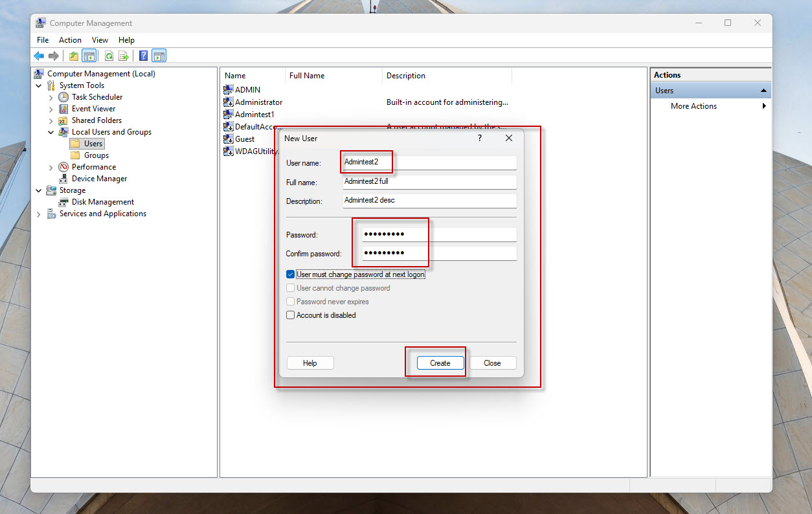812x514 pixels.
Task: Click the Admintest1 user account icon
Action: (228, 115)
